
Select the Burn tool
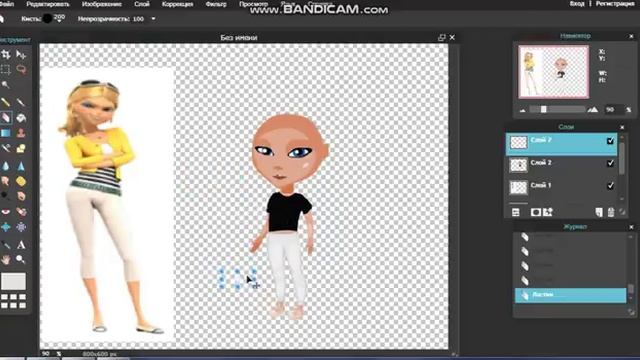21,196
